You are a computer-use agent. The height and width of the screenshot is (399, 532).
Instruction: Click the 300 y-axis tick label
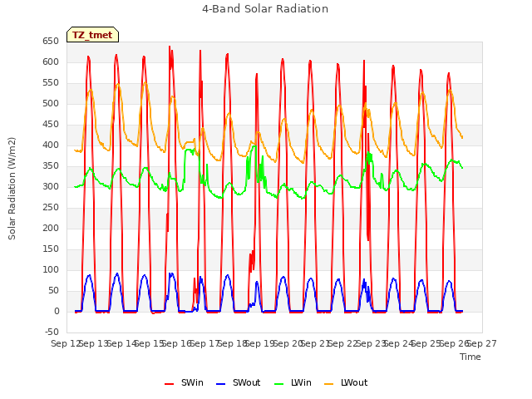pos(51,186)
